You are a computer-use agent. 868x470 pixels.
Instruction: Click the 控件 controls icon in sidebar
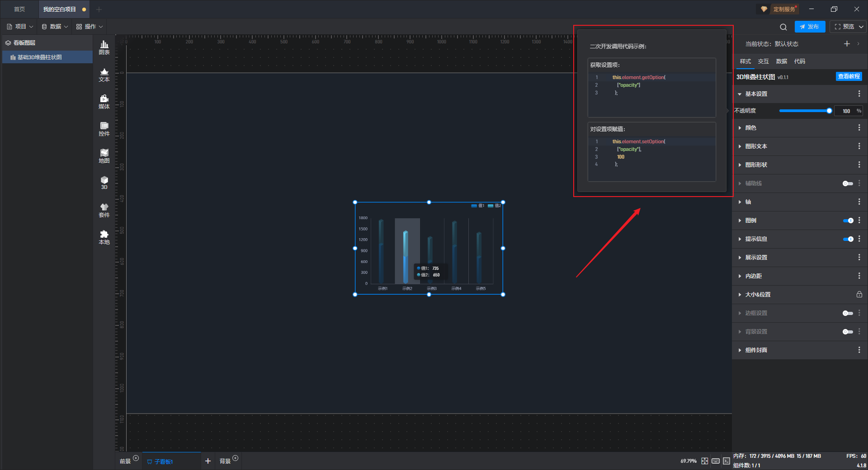click(104, 129)
